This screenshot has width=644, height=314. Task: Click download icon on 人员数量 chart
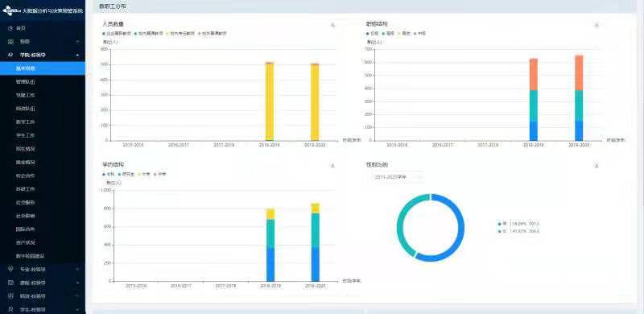coord(332,25)
